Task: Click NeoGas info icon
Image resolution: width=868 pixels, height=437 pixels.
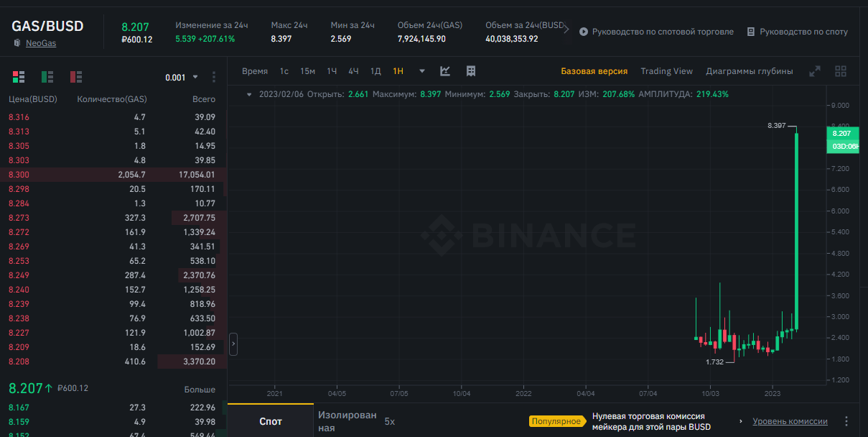Action: tap(17, 43)
